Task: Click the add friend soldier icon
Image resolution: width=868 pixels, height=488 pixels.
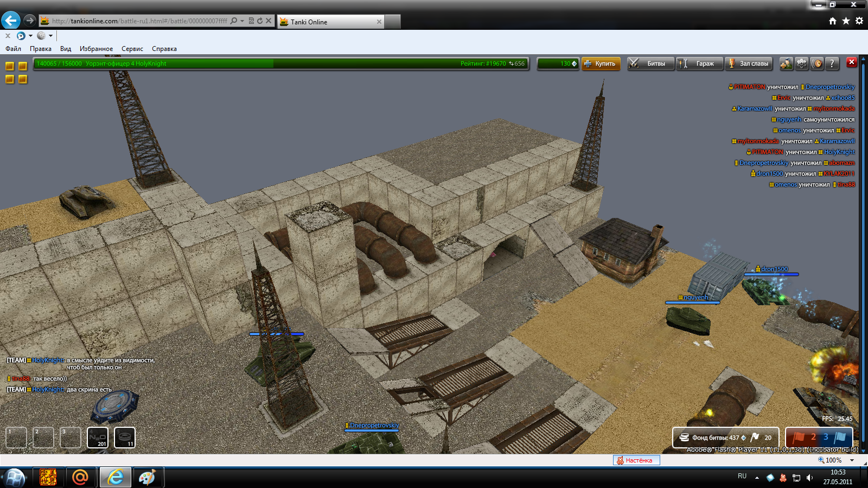Action: coord(786,63)
